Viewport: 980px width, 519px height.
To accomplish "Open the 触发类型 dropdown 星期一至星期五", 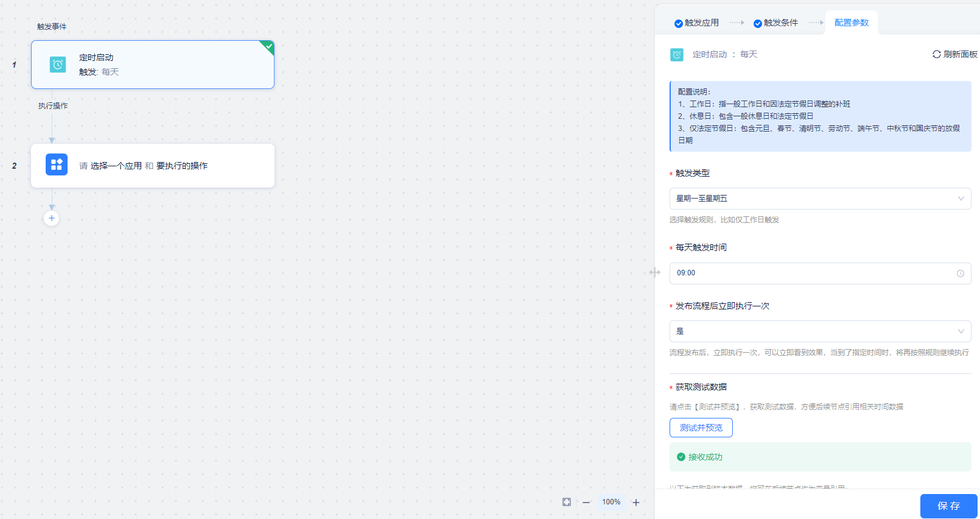I will tap(821, 199).
